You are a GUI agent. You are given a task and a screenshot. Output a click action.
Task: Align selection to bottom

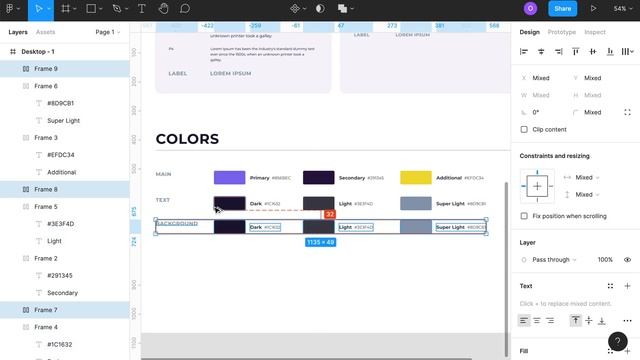tap(610, 51)
